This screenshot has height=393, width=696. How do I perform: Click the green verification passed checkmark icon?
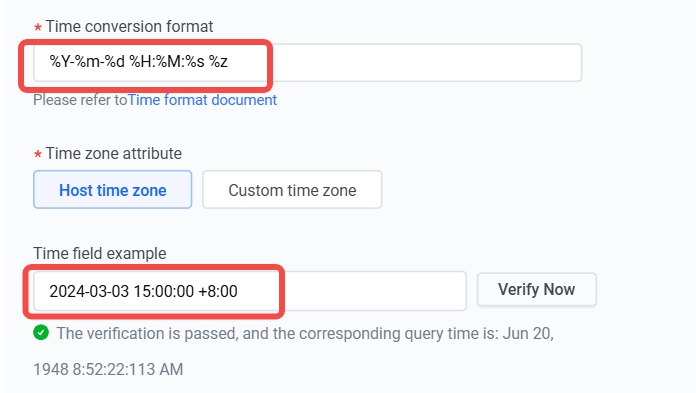tap(41, 333)
